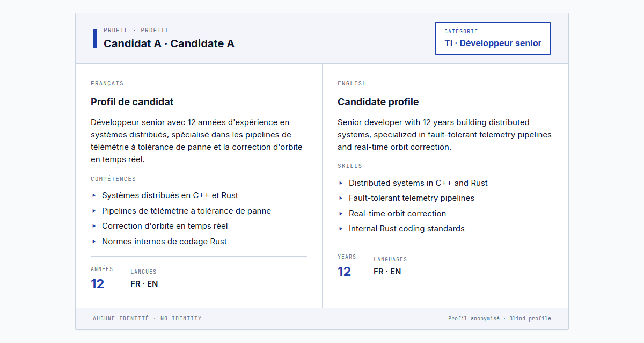Click the arrow bullet beside "Internal Rust coding standards"
Viewport: 644px width, 343px height.
point(341,229)
